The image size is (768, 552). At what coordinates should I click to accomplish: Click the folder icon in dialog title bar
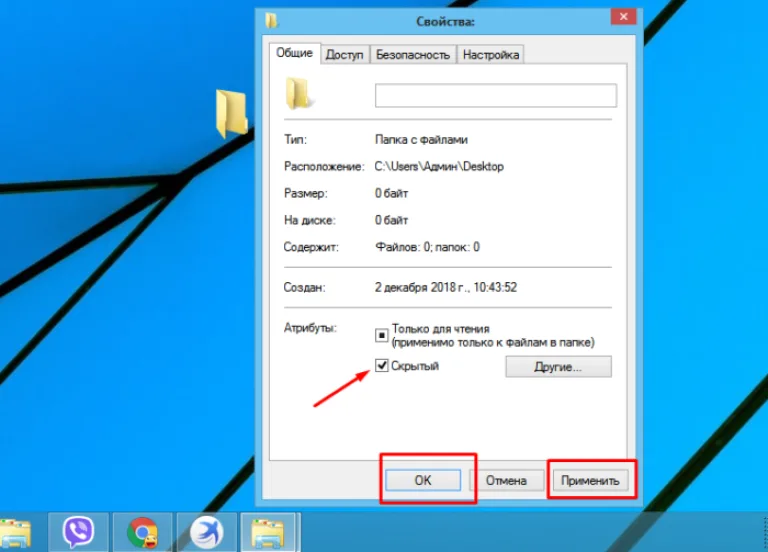coord(271,21)
